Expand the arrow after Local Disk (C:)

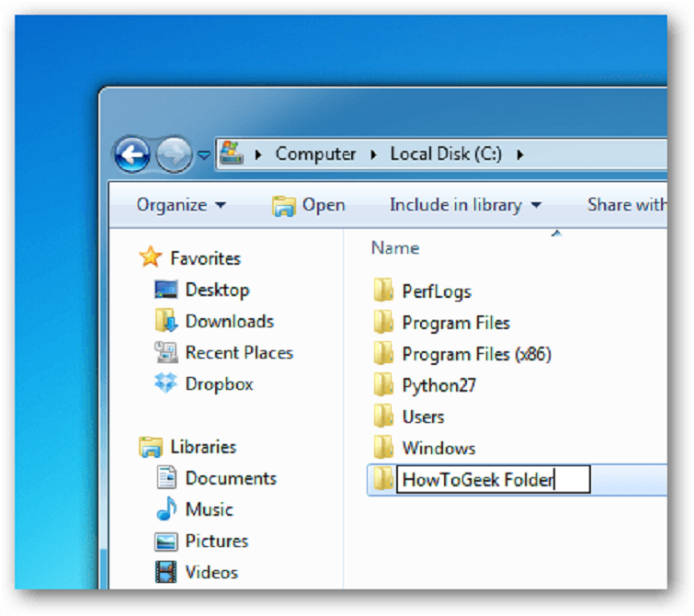(x=520, y=154)
